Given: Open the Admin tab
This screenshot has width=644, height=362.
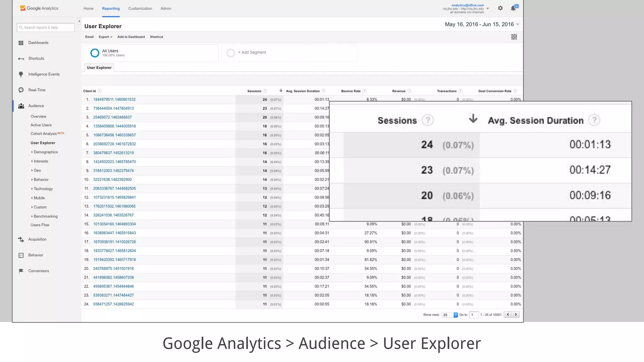Looking at the screenshot, I should [x=166, y=8].
